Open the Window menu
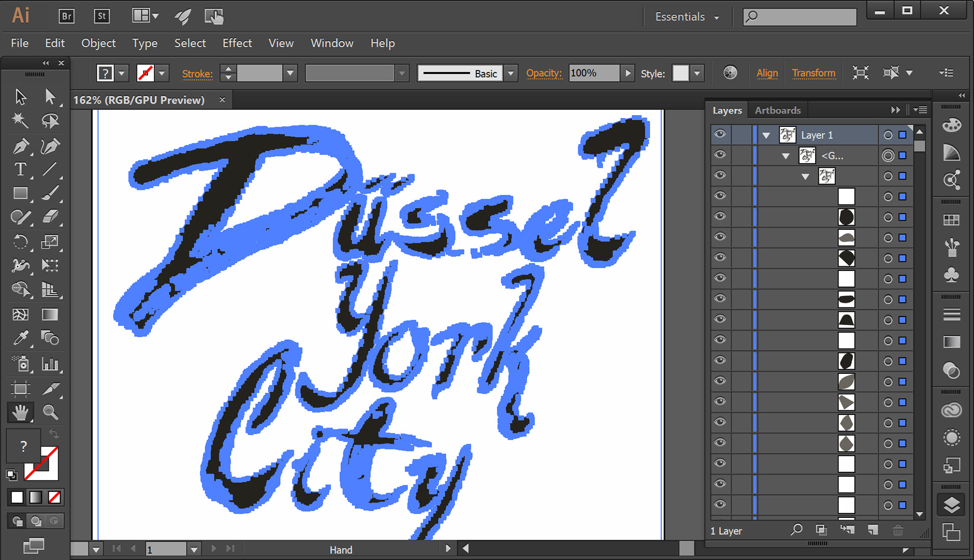The width and height of the screenshot is (974, 560). 332,43
